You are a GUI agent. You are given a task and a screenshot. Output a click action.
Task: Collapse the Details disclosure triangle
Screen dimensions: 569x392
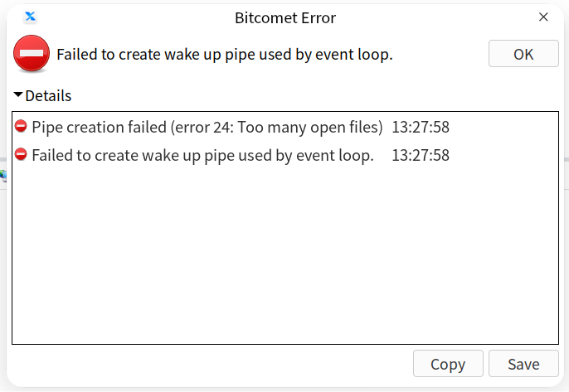[x=18, y=95]
